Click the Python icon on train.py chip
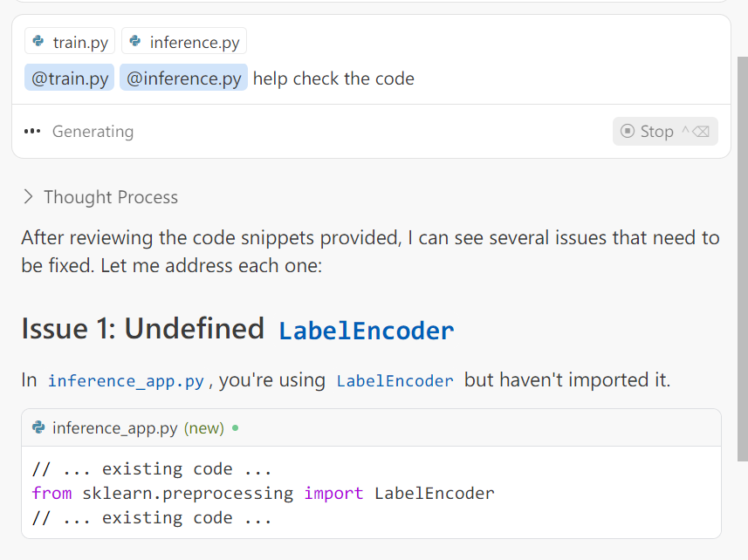The height and width of the screenshot is (560, 748). (38, 42)
